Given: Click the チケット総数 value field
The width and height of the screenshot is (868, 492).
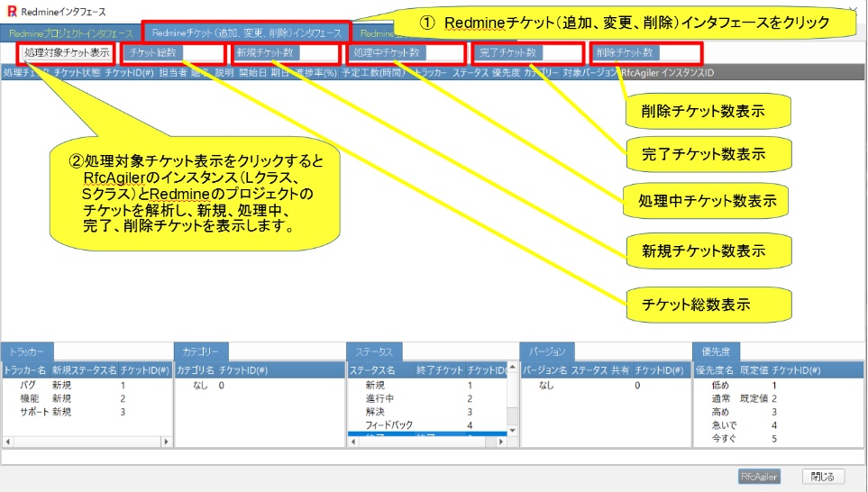Looking at the screenshot, I should [x=203, y=52].
